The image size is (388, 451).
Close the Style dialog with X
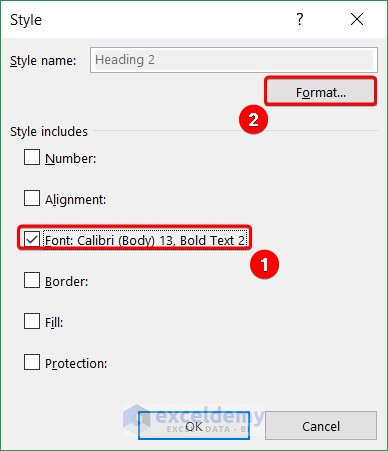[357, 19]
